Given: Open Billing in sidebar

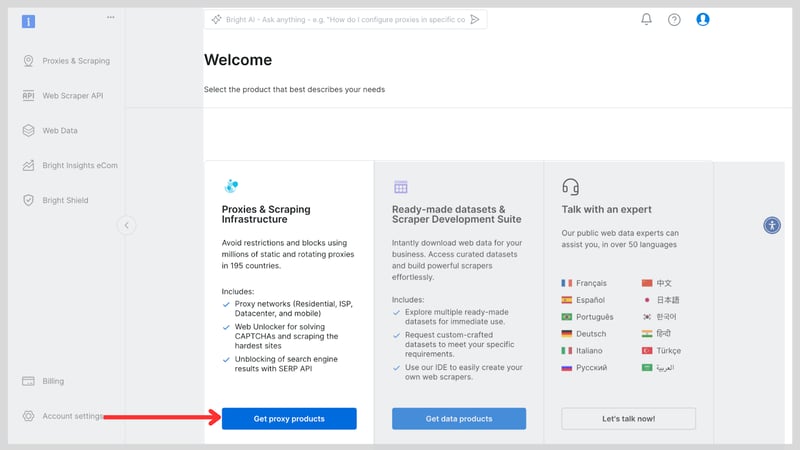Looking at the screenshot, I should coord(43,381).
